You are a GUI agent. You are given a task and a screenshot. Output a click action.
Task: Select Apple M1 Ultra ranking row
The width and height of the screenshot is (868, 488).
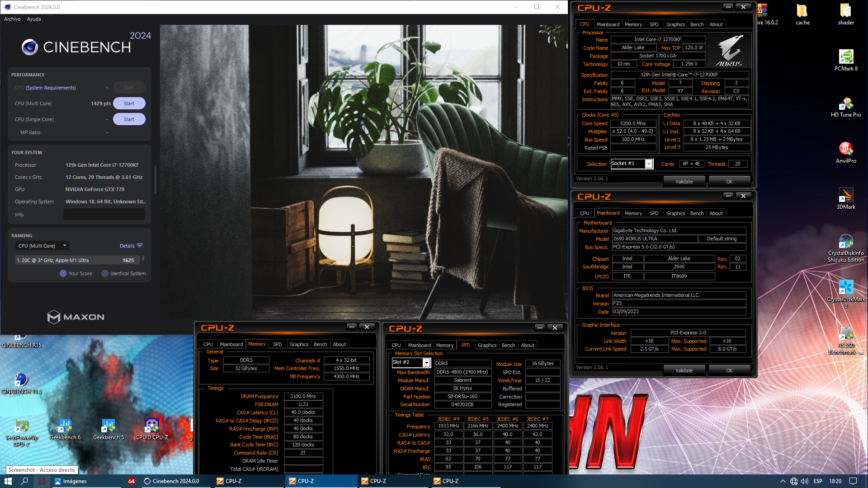point(77,260)
